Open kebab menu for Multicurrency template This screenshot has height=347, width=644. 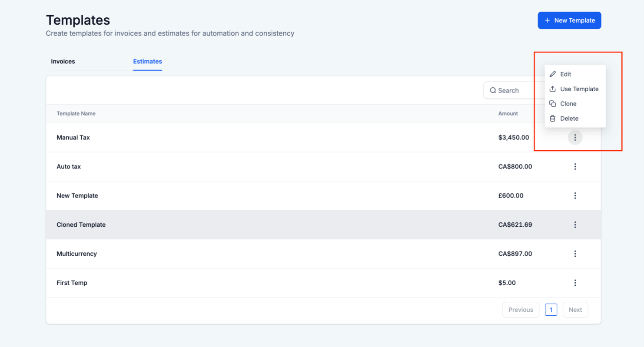coord(575,254)
